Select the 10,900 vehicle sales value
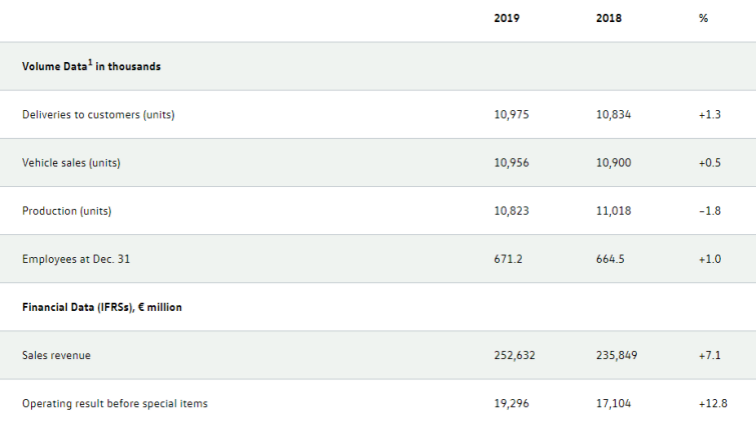 point(613,162)
